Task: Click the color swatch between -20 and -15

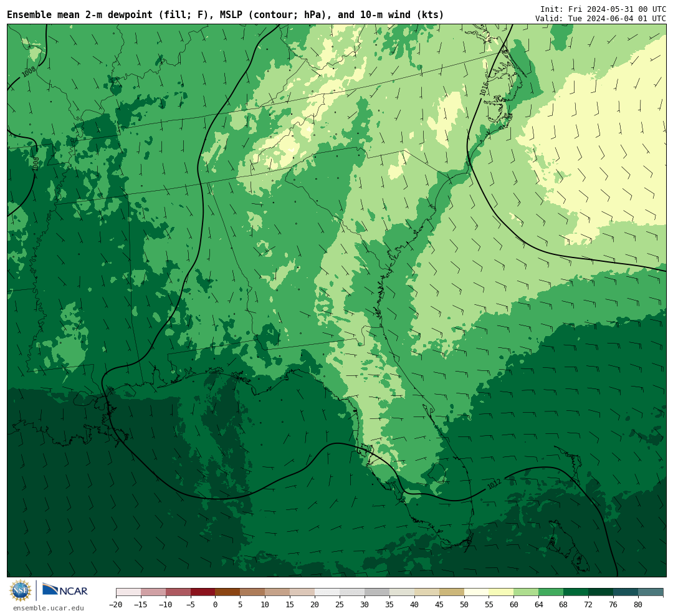Action: 128,592
